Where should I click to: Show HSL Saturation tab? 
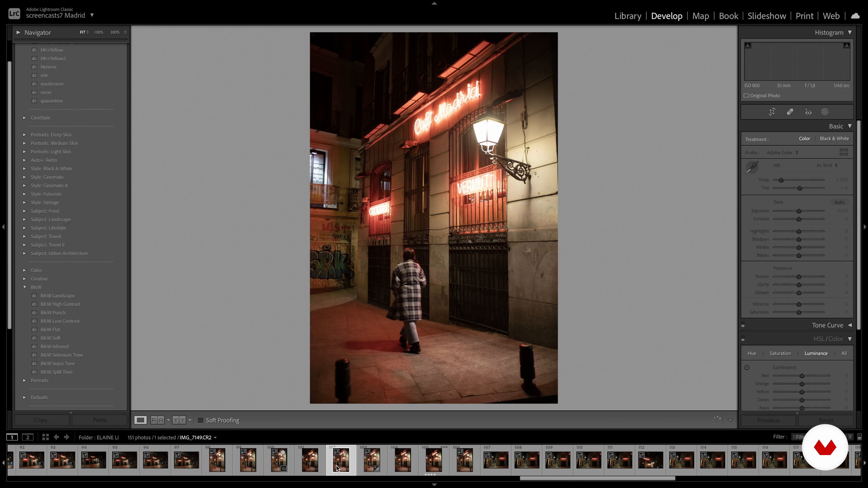(780, 353)
